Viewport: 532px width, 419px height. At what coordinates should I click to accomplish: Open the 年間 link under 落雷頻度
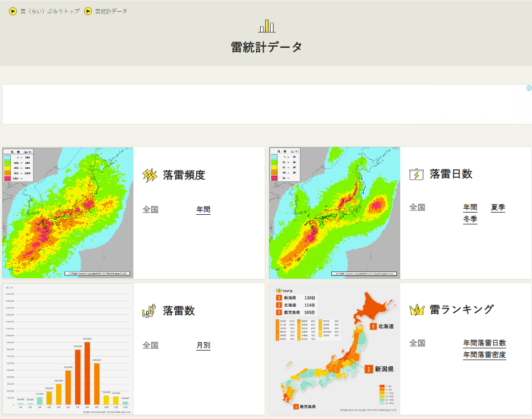pyautogui.click(x=203, y=210)
